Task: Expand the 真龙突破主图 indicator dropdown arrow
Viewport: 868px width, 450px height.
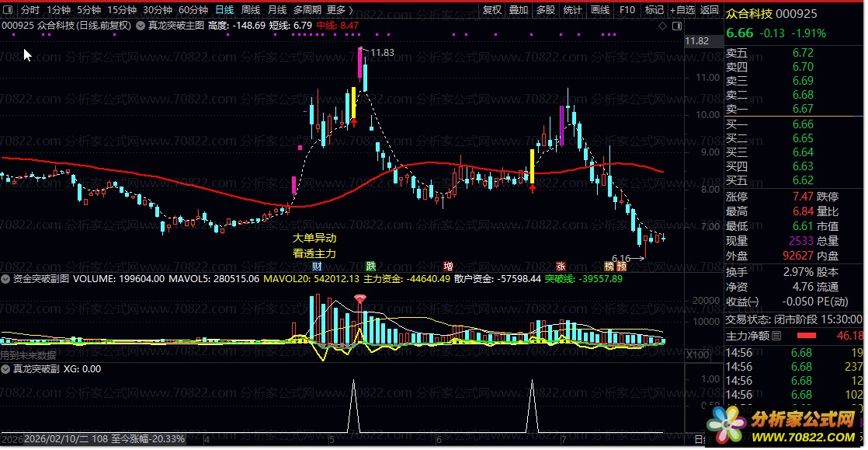Action: [141, 26]
